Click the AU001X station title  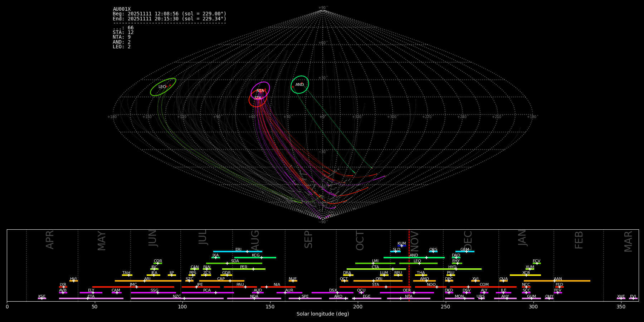point(122,9)
